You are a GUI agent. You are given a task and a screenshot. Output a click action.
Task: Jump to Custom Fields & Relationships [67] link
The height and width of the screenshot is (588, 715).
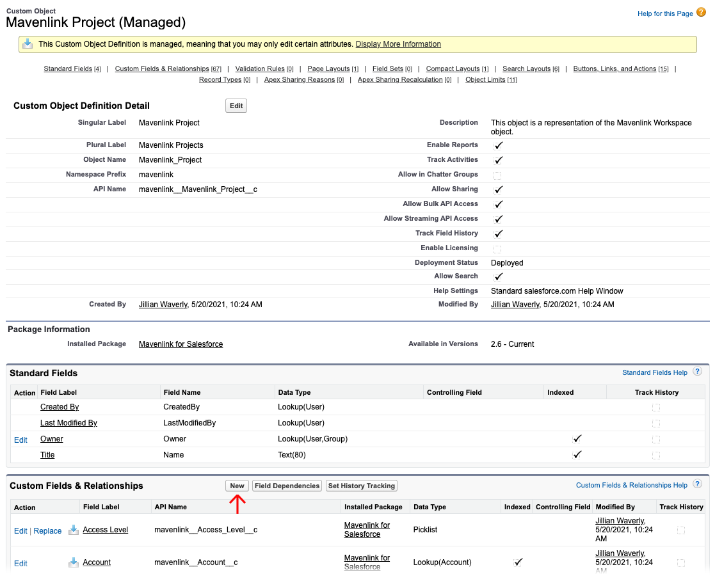168,69
